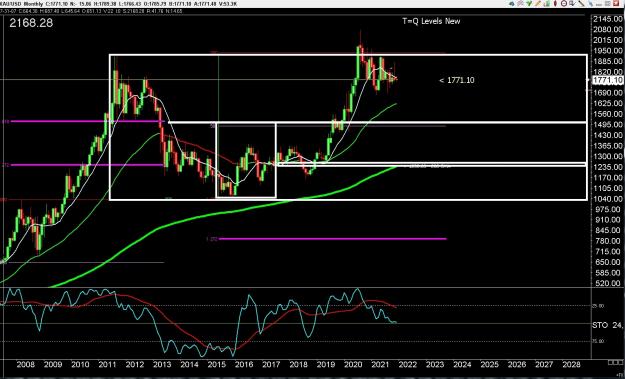This screenshot has height=379, width=625.
Task: Click the green figure toolbar icon
Action: pyautogui.click(x=546, y=4)
